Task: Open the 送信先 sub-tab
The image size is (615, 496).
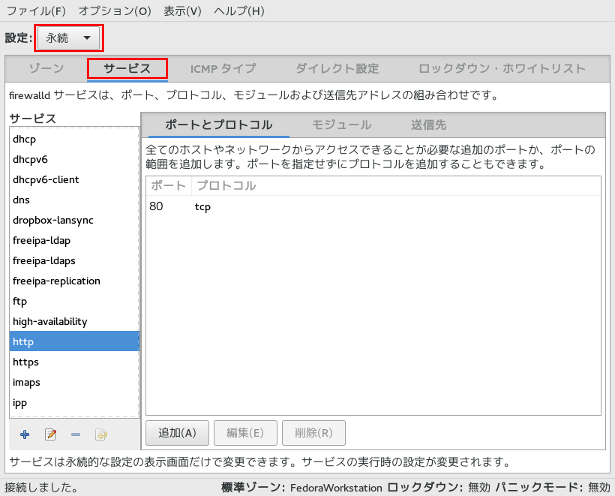Action: tap(428, 125)
